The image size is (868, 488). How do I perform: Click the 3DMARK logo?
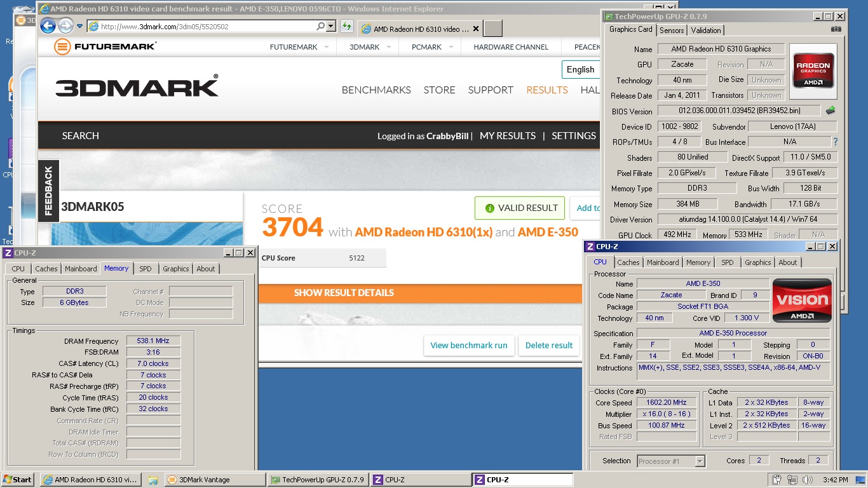[137, 86]
